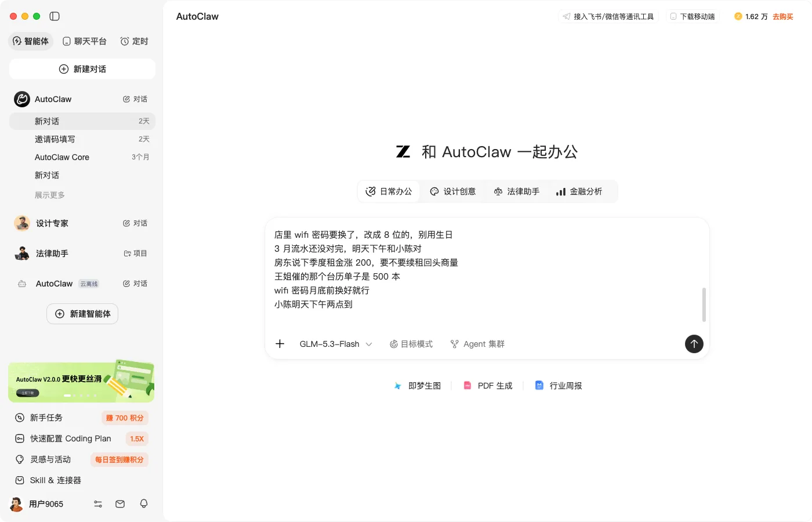
Task: Toggle 目标模式
Action: 411,344
